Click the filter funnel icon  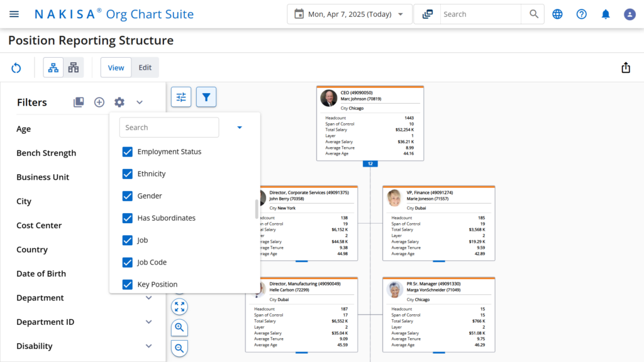click(206, 97)
